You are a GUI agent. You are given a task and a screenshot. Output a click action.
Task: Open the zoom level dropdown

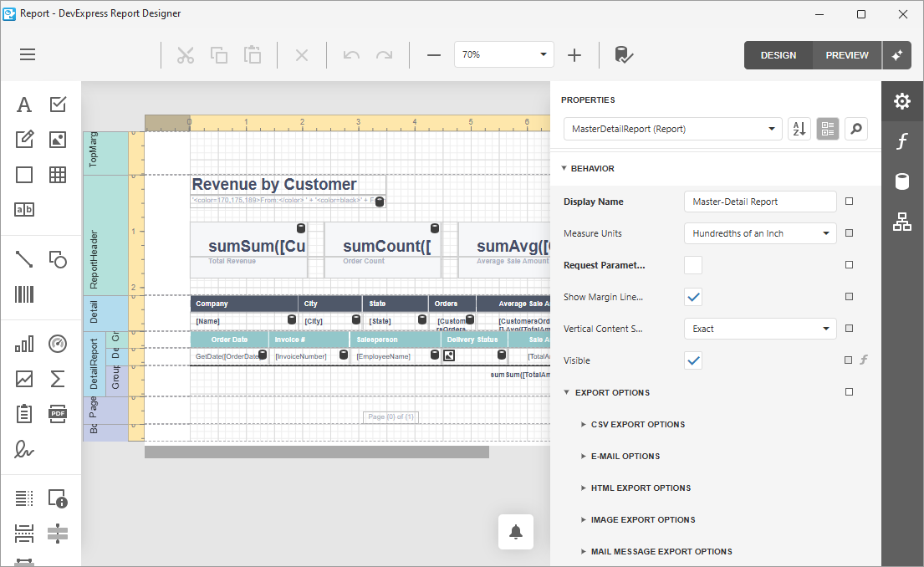pyautogui.click(x=504, y=55)
